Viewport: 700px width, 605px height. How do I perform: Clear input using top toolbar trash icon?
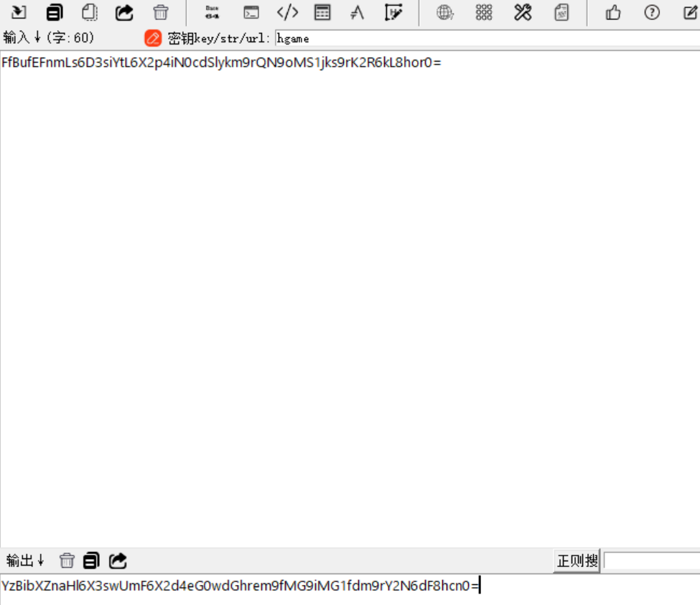coord(161,12)
